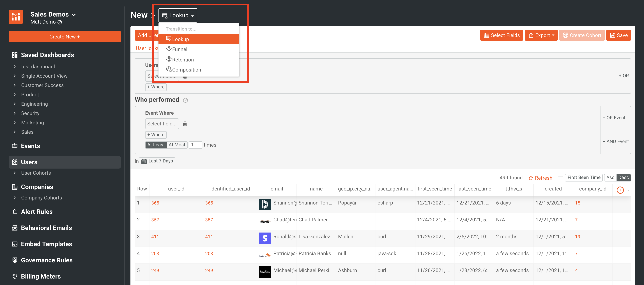The height and width of the screenshot is (285, 644).
Task: Open Alert Rules bell icon item
Action: tap(37, 212)
